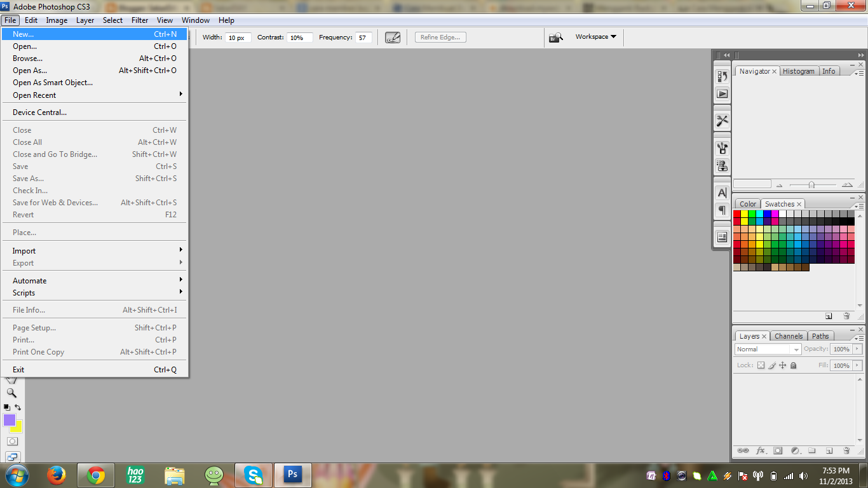Click the pen pressure icon beside Frequency

tap(393, 37)
